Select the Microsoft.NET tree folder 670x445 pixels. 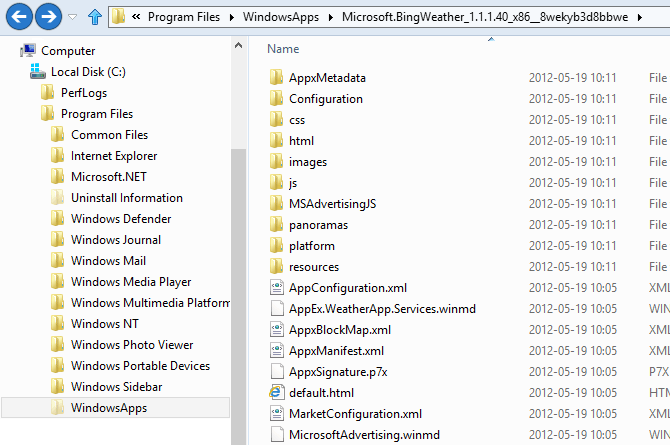pos(109,177)
